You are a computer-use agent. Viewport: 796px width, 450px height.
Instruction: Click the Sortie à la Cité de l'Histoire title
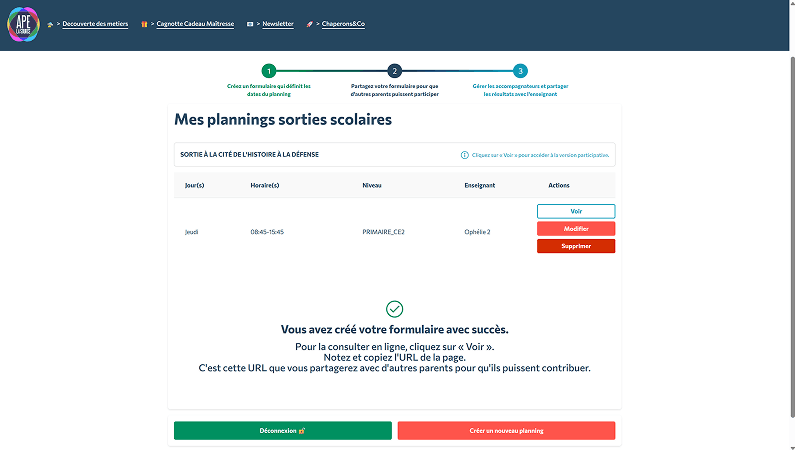tap(249, 154)
